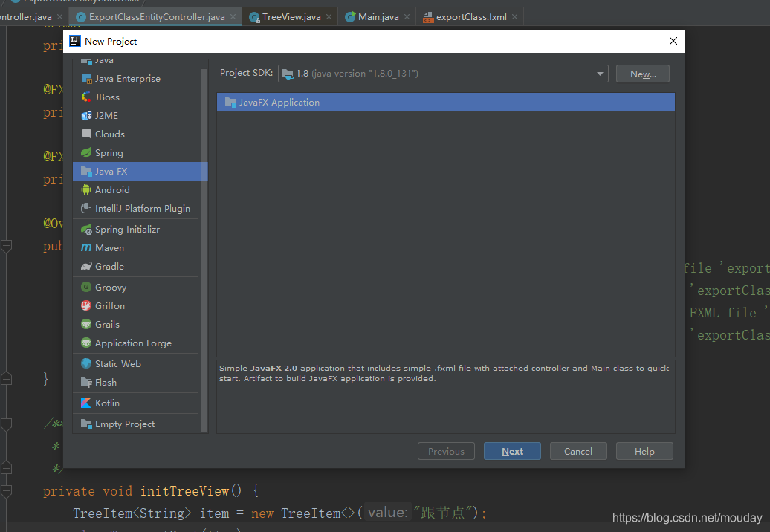770x532 pixels.
Task: Select Empty Project entry
Action: point(137,424)
